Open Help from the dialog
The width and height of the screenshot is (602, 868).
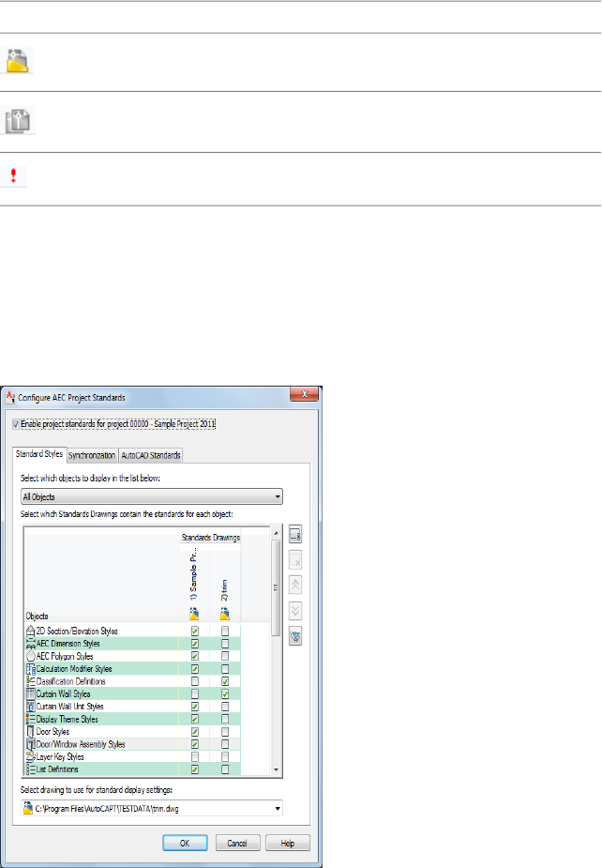(288, 843)
